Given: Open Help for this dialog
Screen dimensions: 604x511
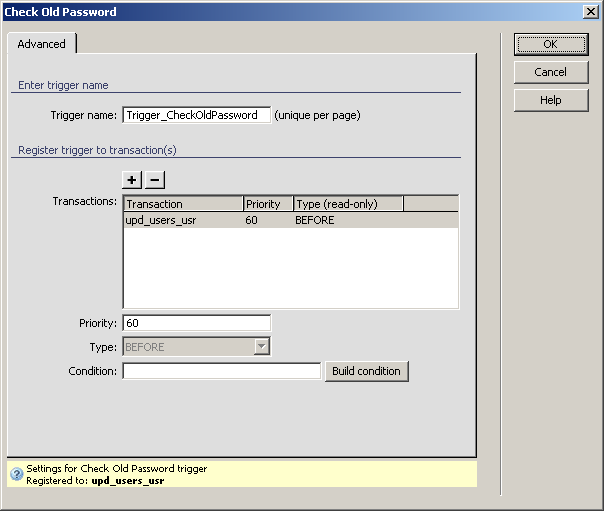Looking at the screenshot, I should tap(550, 100).
